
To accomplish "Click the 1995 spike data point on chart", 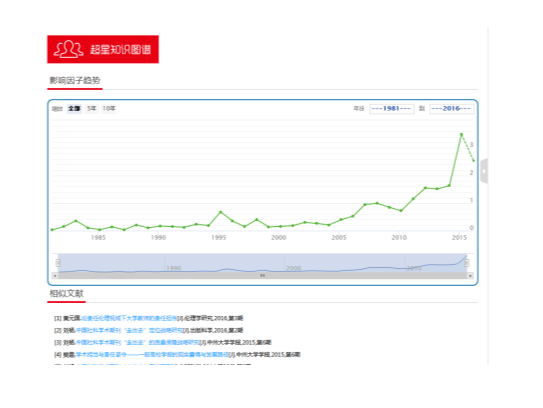I will coord(221,212).
